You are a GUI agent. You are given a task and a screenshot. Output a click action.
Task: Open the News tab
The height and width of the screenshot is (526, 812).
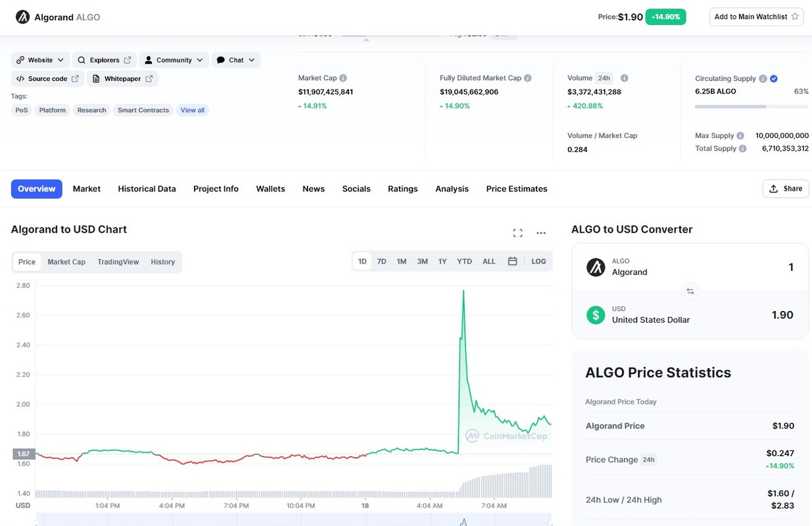click(314, 189)
